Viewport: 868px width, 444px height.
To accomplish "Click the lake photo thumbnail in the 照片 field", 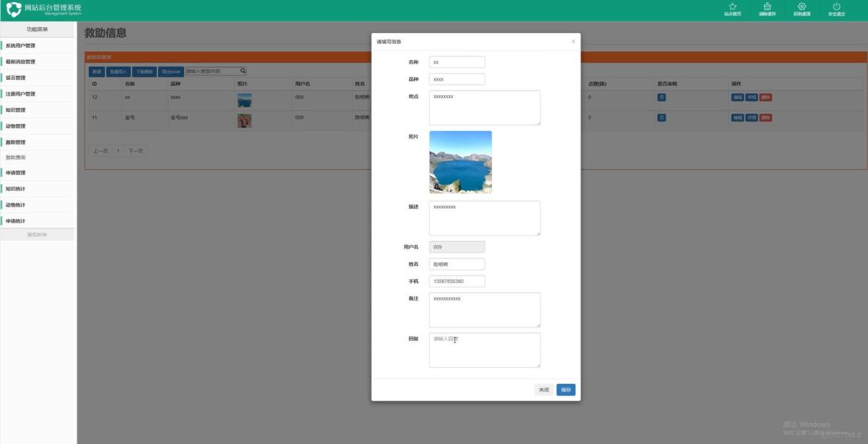I will pyautogui.click(x=462, y=161).
